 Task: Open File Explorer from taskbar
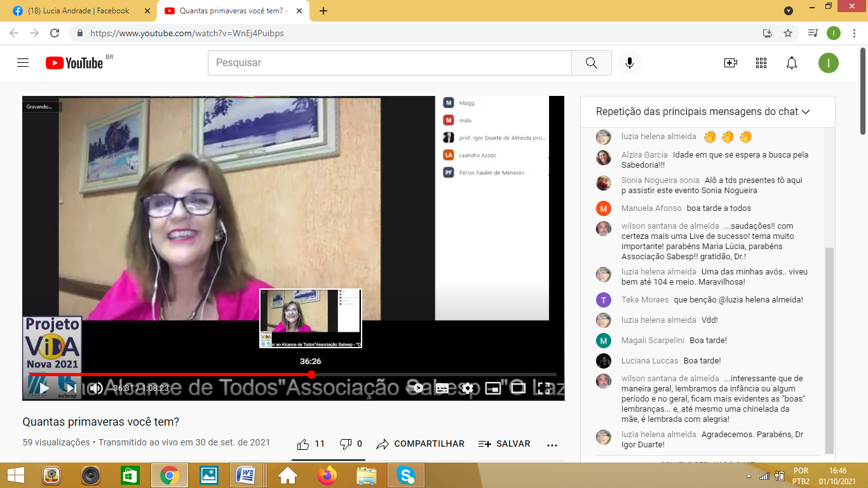(x=367, y=475)
